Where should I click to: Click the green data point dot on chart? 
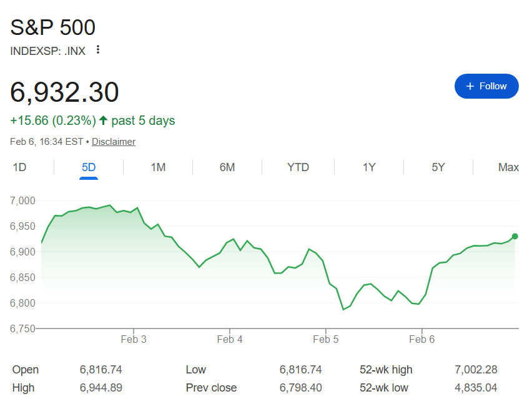click(x=514, y=237)
